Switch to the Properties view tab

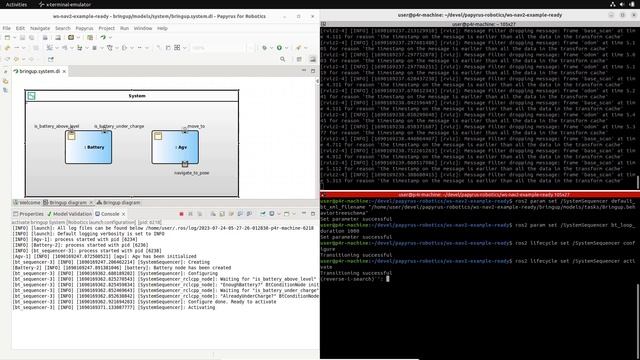(x=28, y=214)
